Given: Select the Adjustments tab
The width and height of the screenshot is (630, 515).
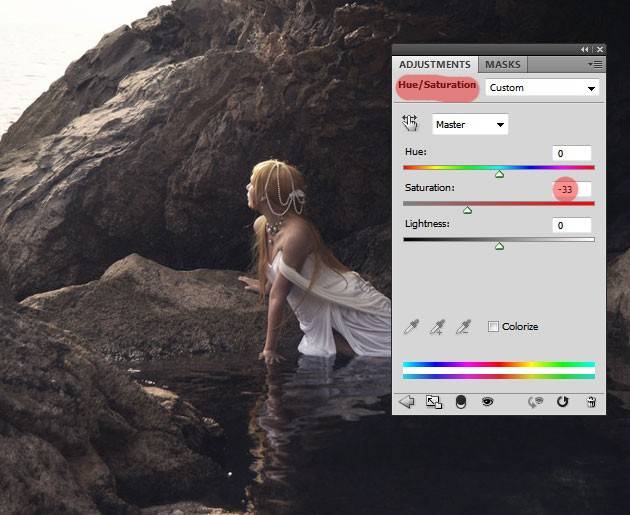Looking at the screenshot, I should point(435,64).
